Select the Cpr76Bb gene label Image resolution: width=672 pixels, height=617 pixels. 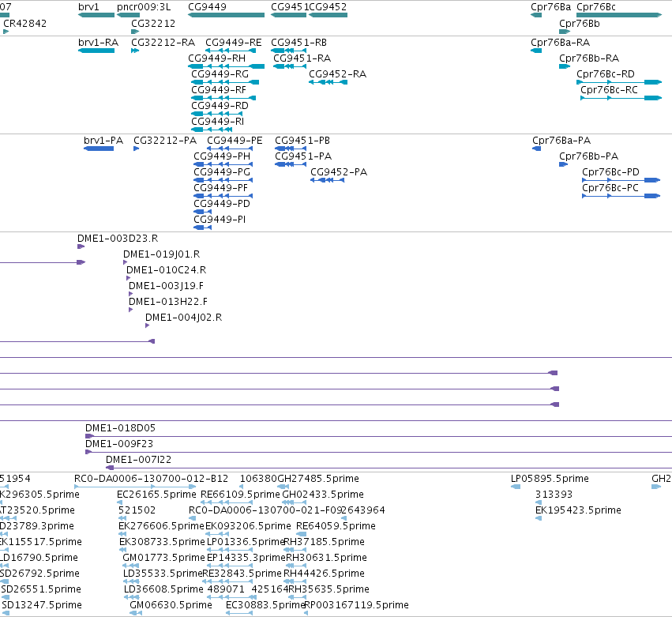pos(580,24)
